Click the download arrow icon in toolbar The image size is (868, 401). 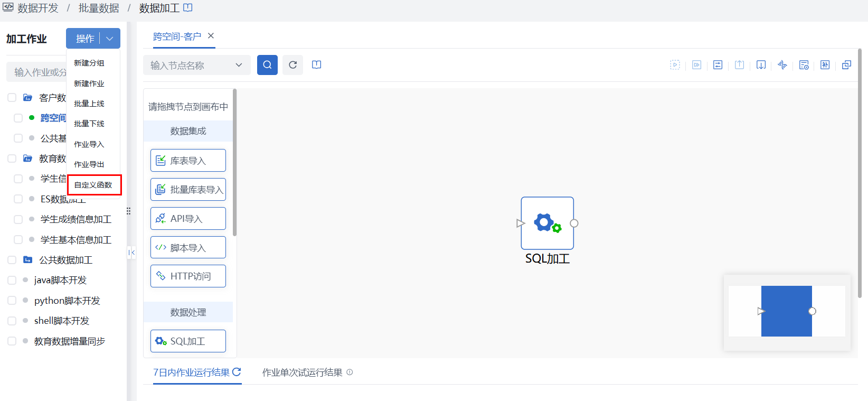[761, 65]
